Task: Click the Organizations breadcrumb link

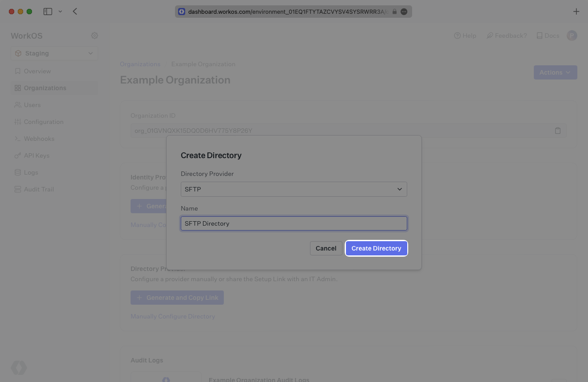Action: click(140, 64)
